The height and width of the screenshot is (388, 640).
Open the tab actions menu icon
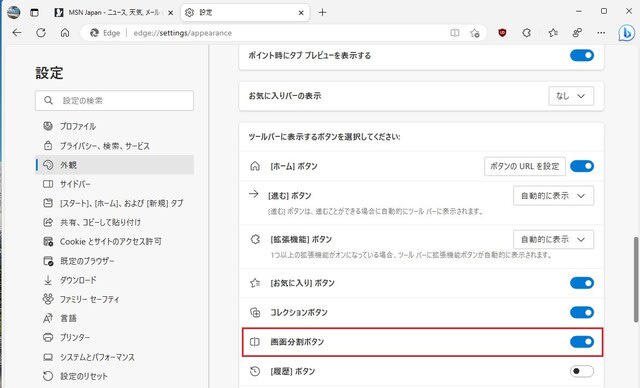click(x=35, y=13)
